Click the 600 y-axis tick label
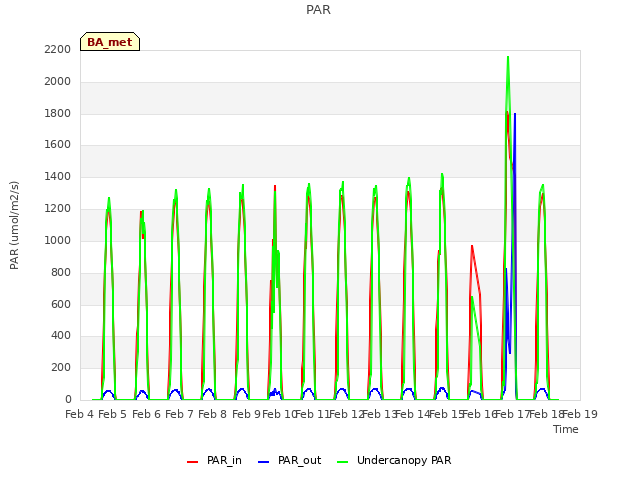This screenshot has width=640, height=480. tap(61, 304)
